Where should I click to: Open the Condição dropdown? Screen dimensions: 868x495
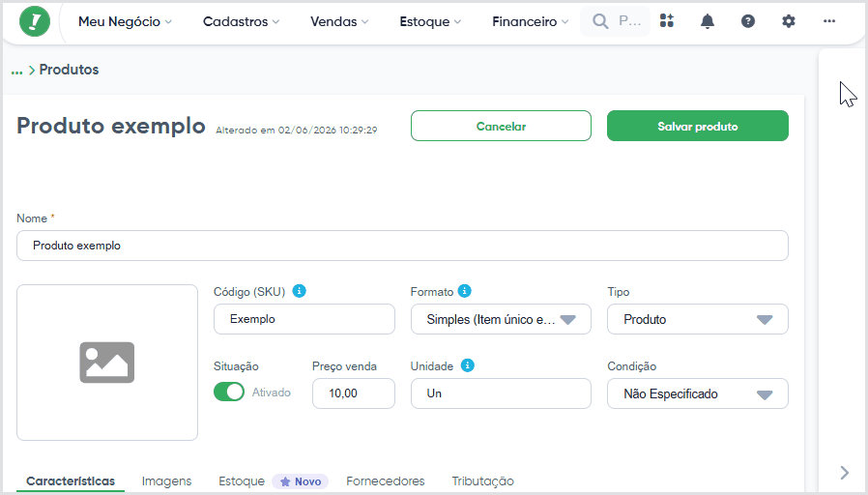pos(698,393)
